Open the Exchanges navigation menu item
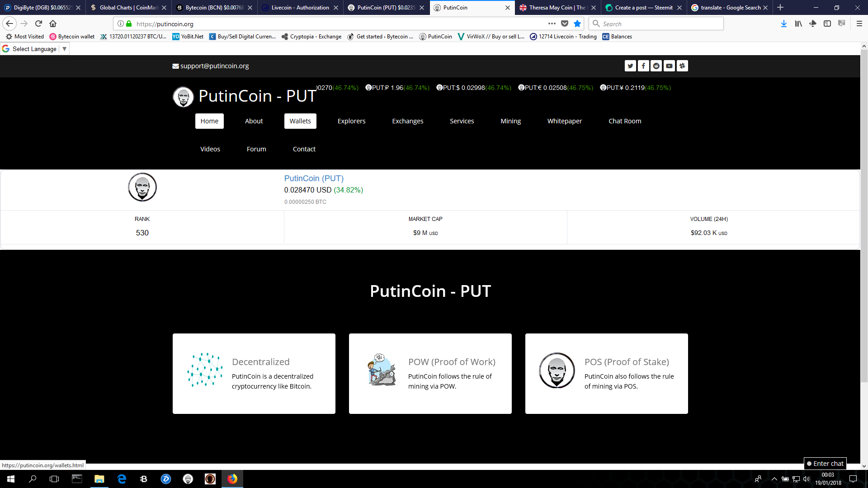The width and height of the screenshot is (868, 488). point(407,121)
